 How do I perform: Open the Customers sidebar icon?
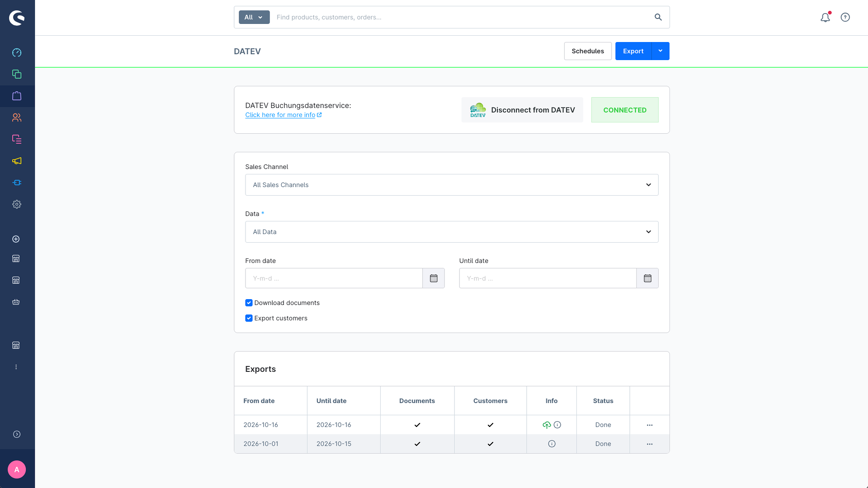(17, 117)
